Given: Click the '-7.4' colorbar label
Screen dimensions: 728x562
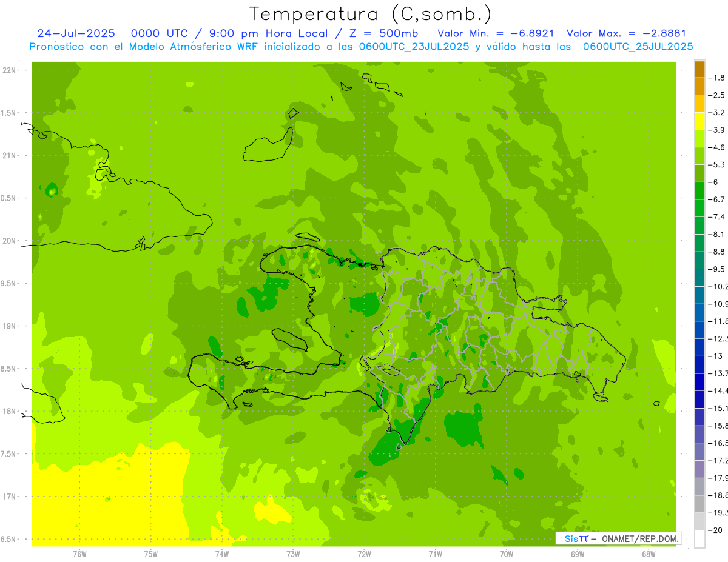Looking at the screenshot, I should [x=716, y=217].
